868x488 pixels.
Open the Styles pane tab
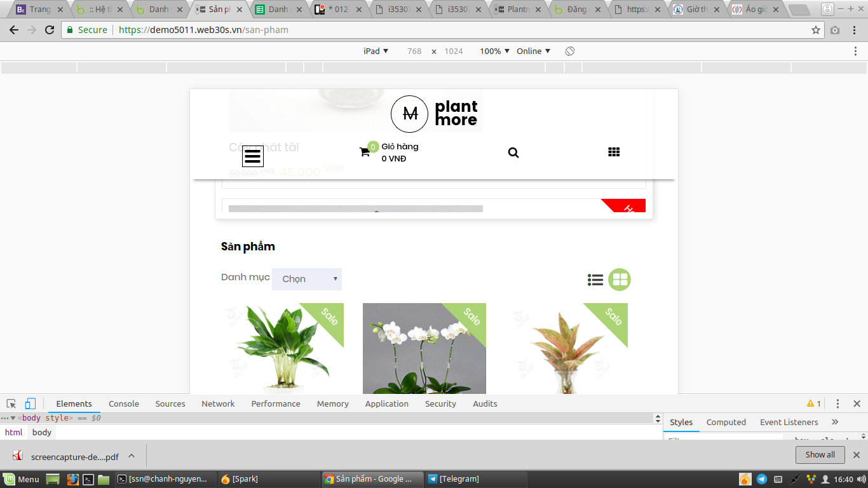pyautogui.click(x=681, y=422)
